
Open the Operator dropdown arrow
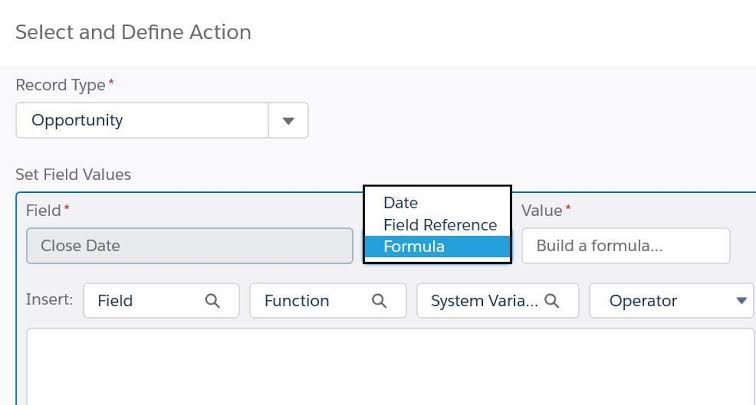coord(741,301)
